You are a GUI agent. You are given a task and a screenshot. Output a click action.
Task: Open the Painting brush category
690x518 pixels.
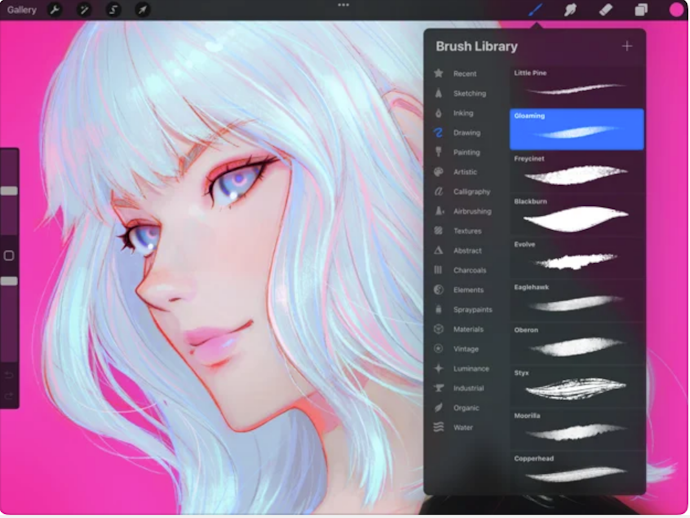coord(466,152)
